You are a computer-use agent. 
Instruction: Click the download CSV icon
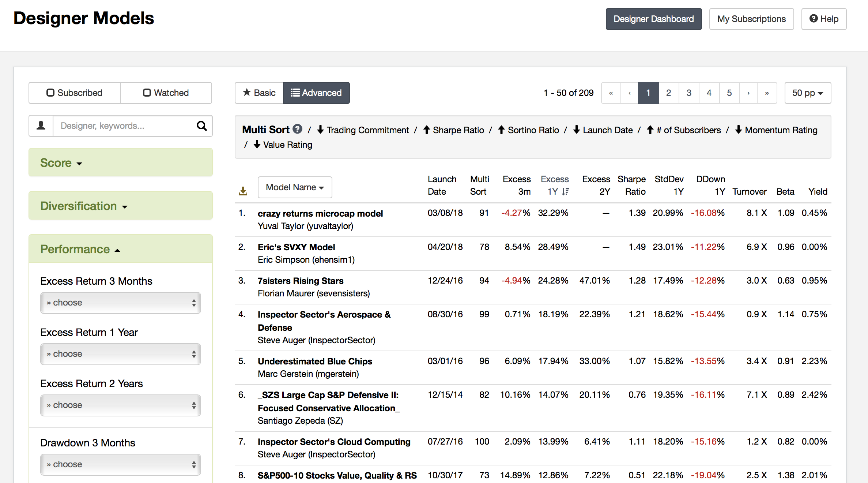(243, 191)
